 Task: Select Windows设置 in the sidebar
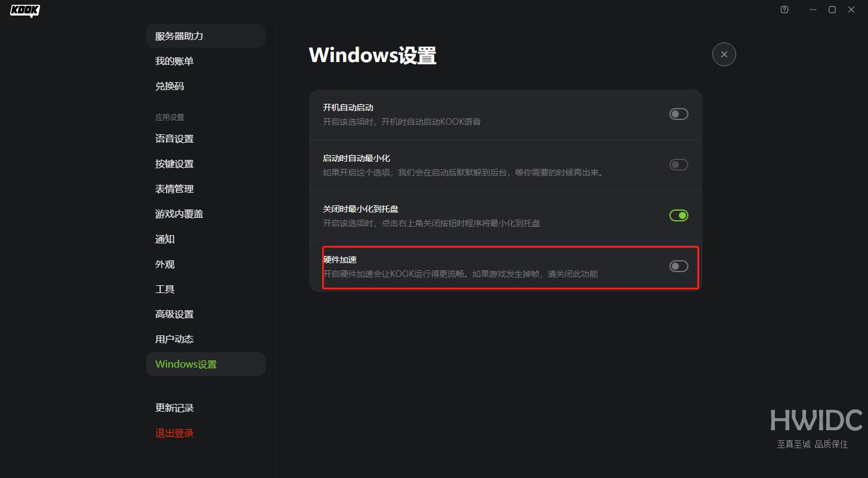tap(206, 364)
